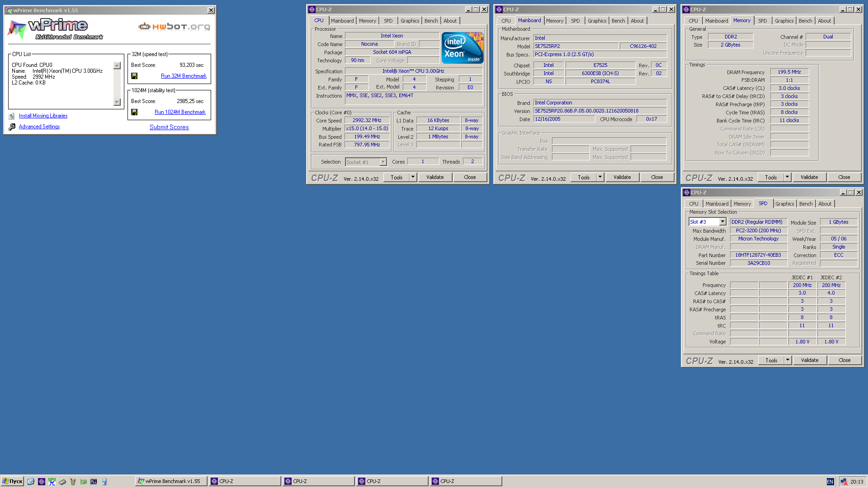
Task: Click CPU-Z system icon in CPU tab window
Action: pyautogui.click(x=311, y=9)
